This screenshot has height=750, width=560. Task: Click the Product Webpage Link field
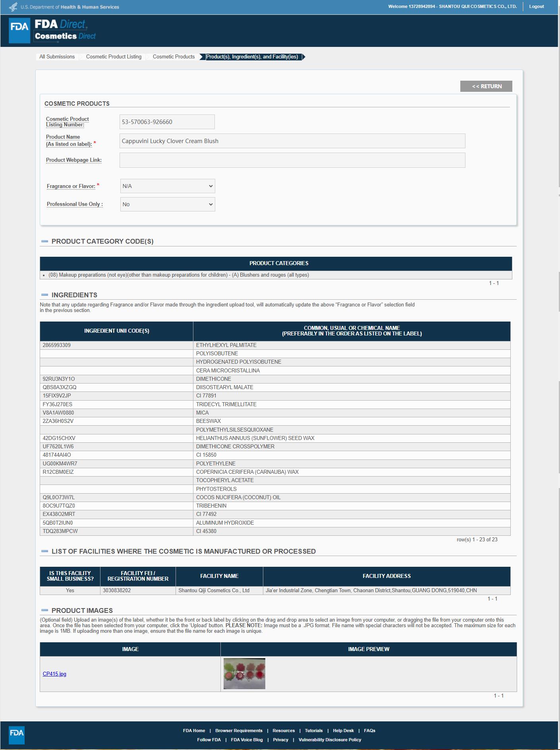click(292, 160)
